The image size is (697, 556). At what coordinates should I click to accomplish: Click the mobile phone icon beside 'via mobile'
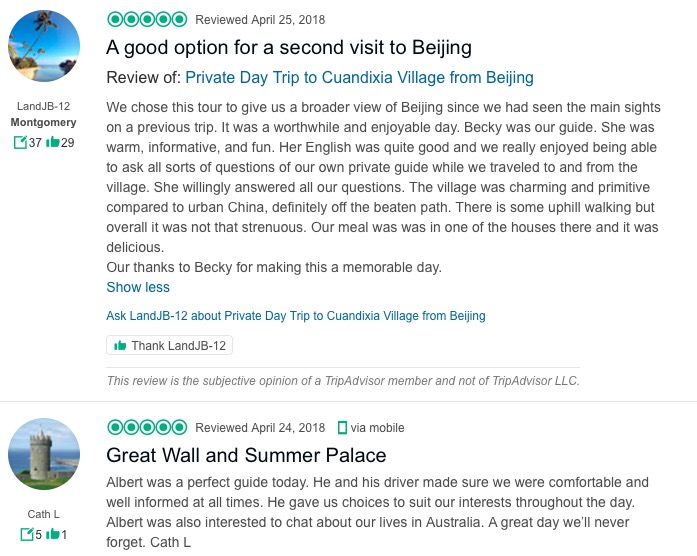tap(343, 428)
